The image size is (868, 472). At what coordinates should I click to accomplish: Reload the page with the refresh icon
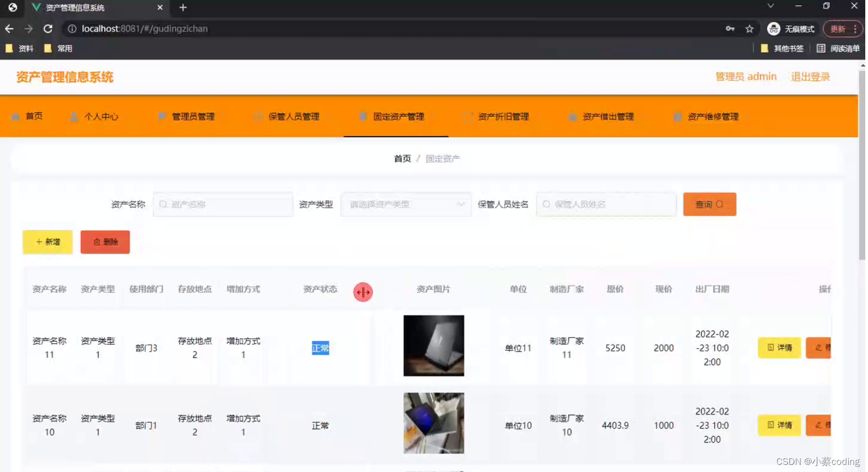coord(48,29)
